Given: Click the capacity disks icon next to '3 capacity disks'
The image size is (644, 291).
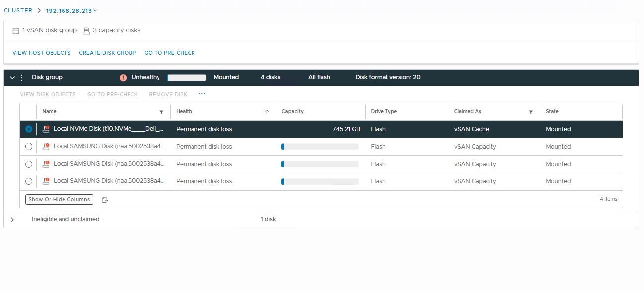Looking at the screenshot, I should (86, 30).
